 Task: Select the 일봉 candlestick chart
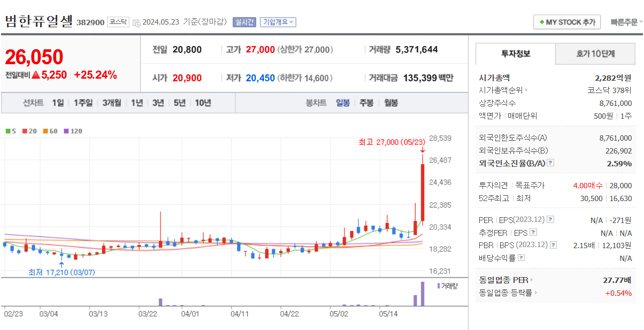click(343, 103)
